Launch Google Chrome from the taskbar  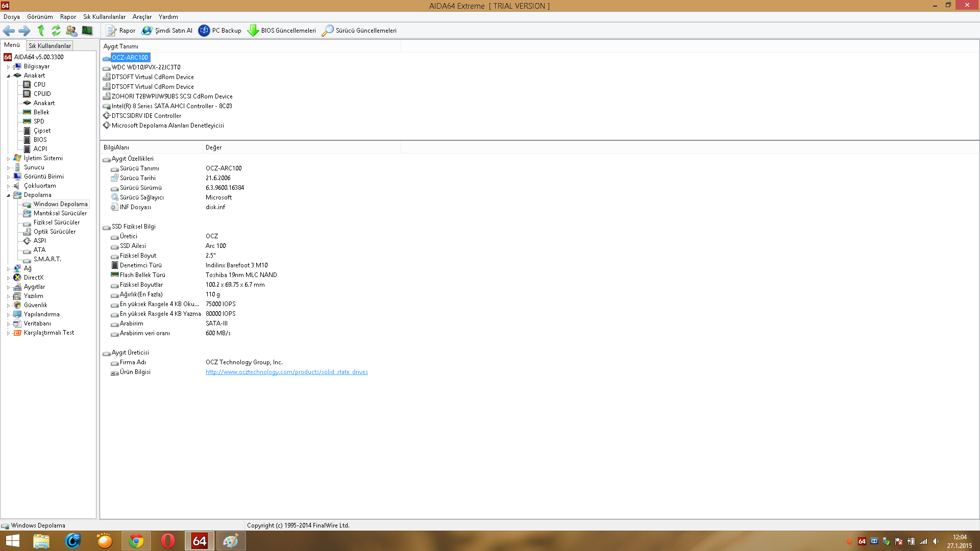click(x=136, y=541)
